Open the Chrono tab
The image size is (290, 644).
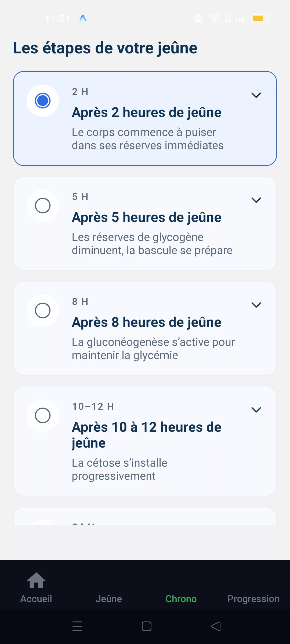coord(181,598)
